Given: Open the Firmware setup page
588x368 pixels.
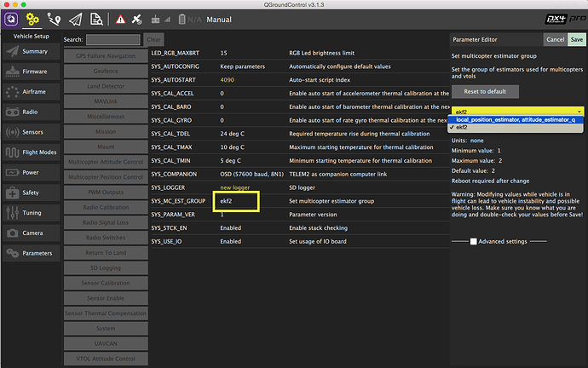Looking at the screenshot, I should coord(32,72).
